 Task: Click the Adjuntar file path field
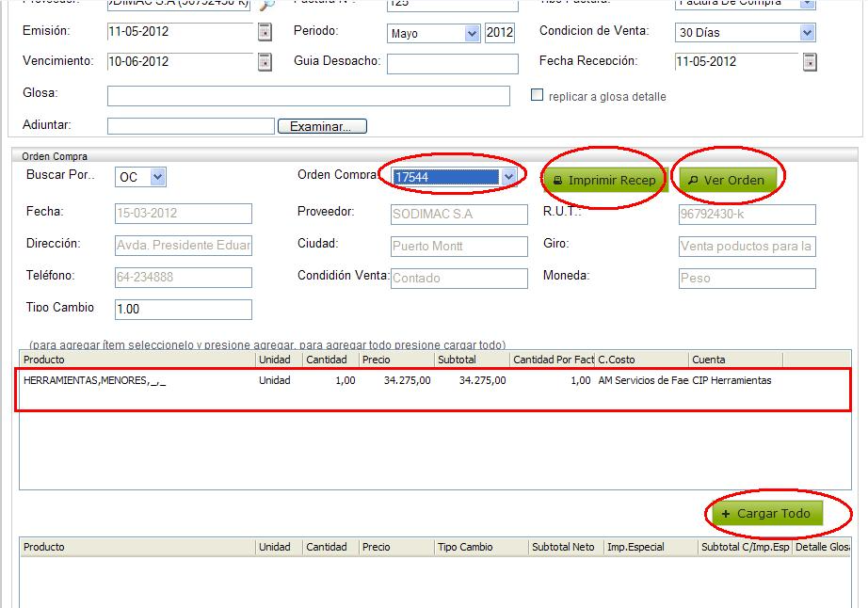tap(191, 126)
